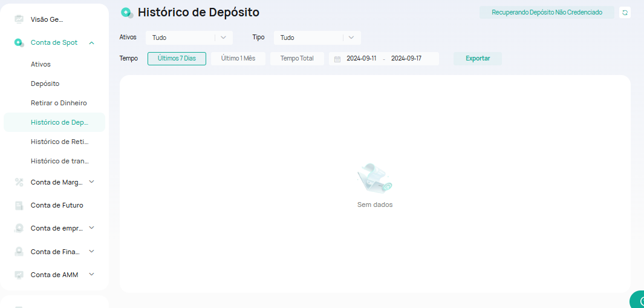Go to Depósito in the sidebar
This screenshot has width=644, height=308.
click(x=45, y=84)
